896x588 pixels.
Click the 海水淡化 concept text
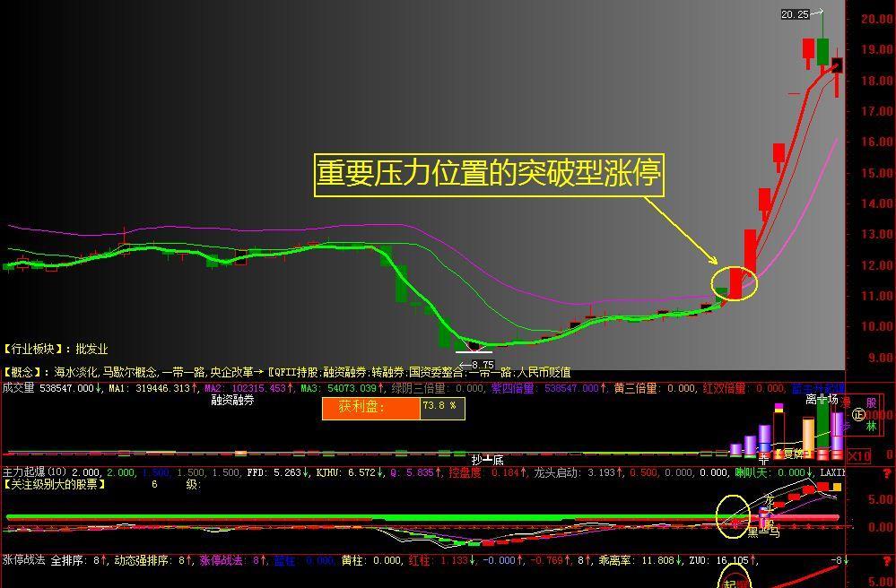[x=76, y=372]
